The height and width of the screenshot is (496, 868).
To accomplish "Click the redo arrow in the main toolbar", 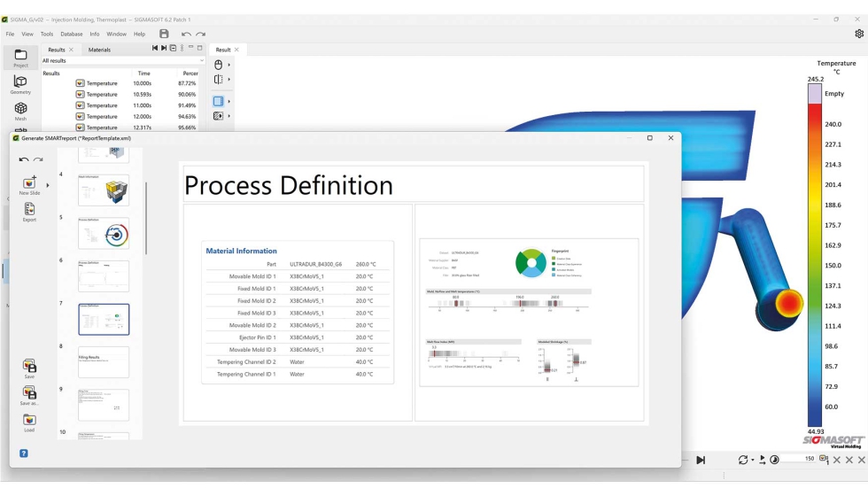I will click(200, 34).
